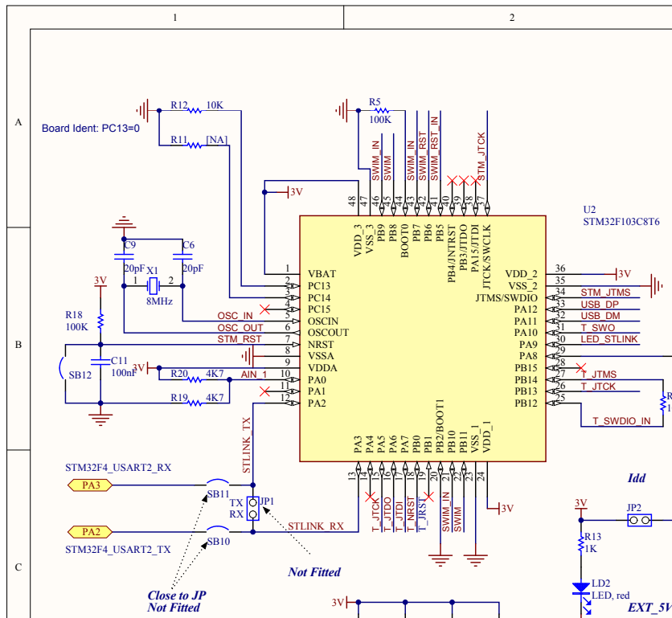The image size is (672, 618).
Task: Click the USB_DP net label
Action: point(600,305)
